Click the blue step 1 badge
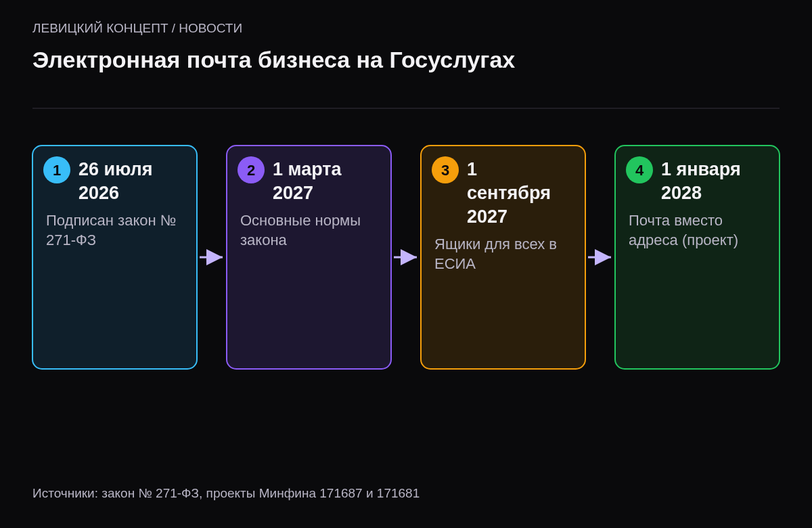 tap(57, 170)
